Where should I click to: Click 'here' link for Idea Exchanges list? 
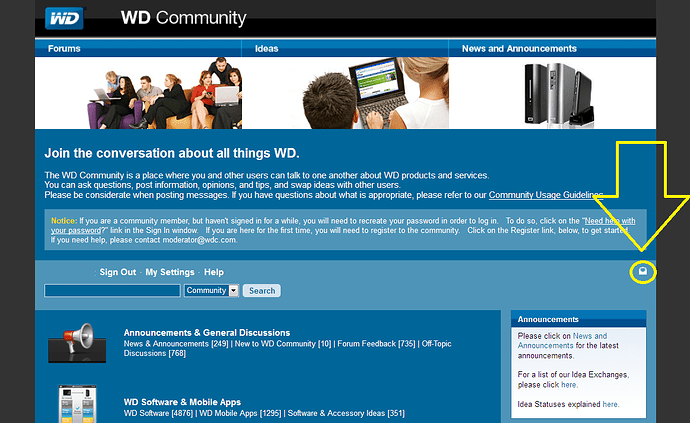pyautogui.click(x=569, y=385)
